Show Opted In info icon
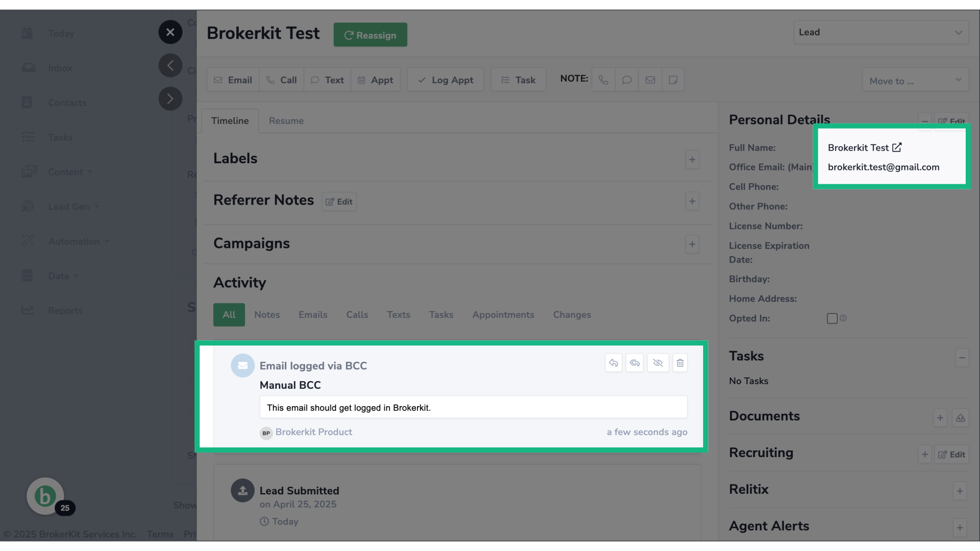The image size is (980, 551). click(x=843, y=318)
